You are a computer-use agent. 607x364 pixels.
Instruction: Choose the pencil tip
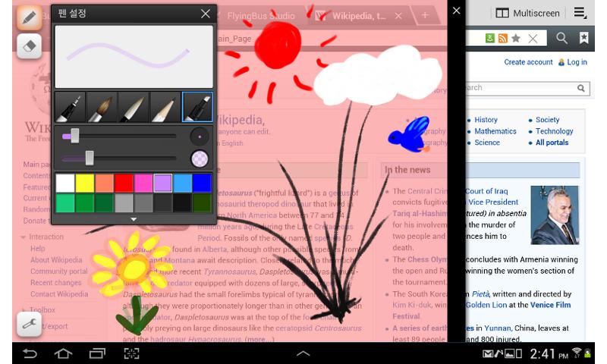[x=165, y=107]
